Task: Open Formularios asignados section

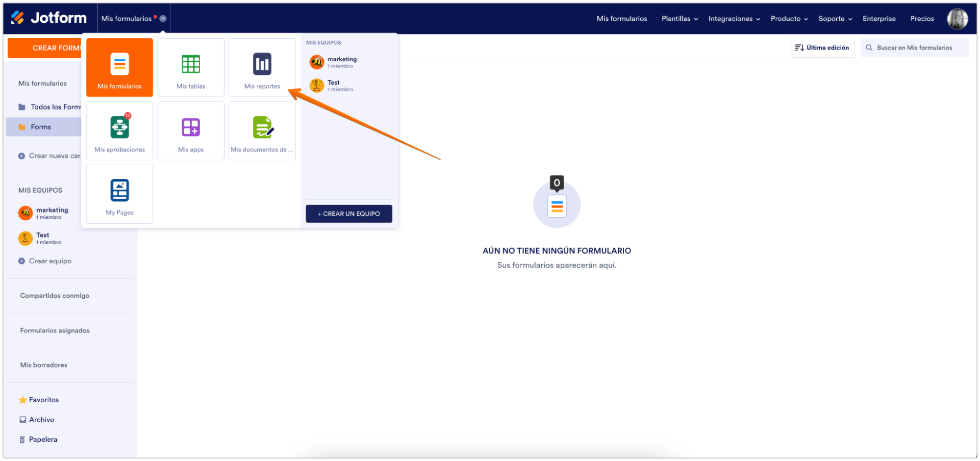Action: (x=55, y=331)
